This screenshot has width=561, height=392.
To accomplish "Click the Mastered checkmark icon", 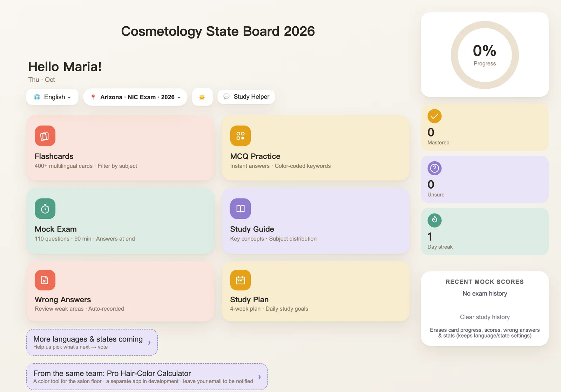I will [434, 116].
